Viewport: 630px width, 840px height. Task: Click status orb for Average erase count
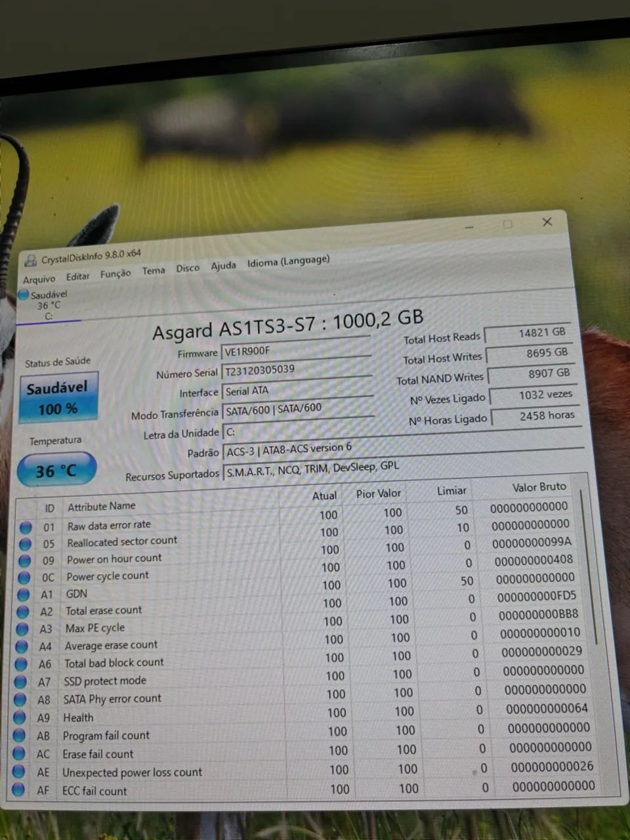coord(21,647)
